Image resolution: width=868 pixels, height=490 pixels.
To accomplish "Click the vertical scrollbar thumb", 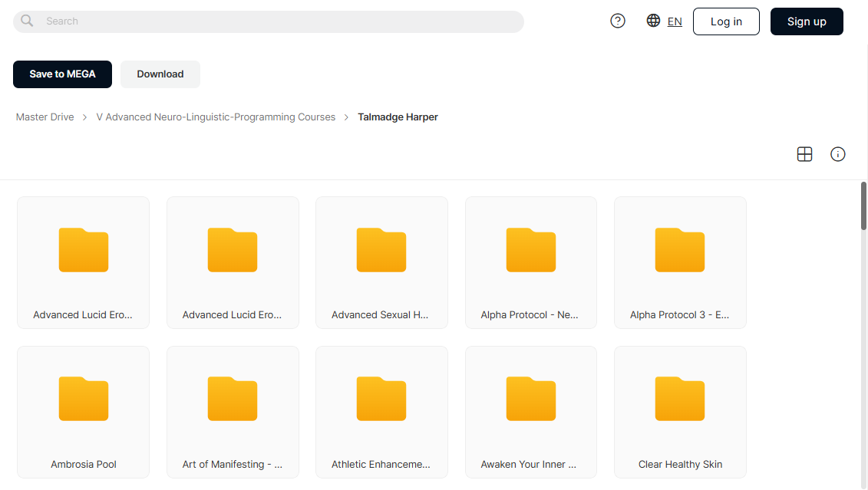I will pyautogui.click(x=863, y=206).
